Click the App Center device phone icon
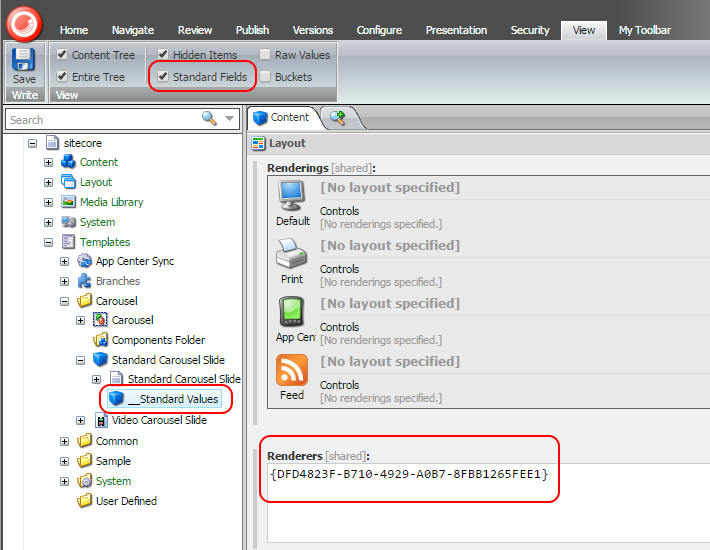710x550 pixels. tap(292, 311)
